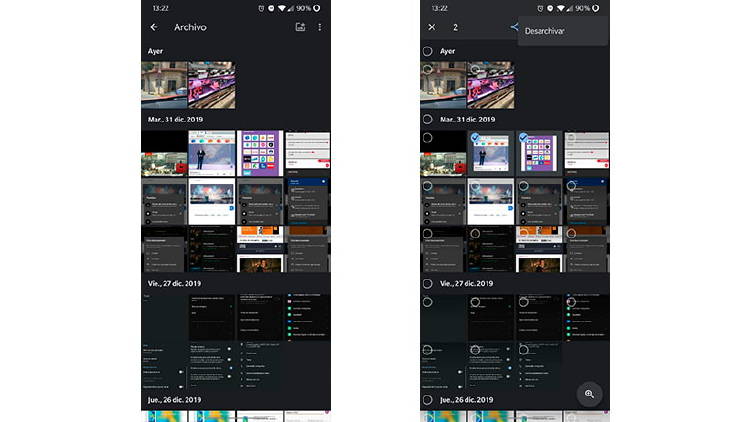Viewport: 750px width, 422px height.
Task: Tap the back arrow beside Archivo
Action: 153,27
